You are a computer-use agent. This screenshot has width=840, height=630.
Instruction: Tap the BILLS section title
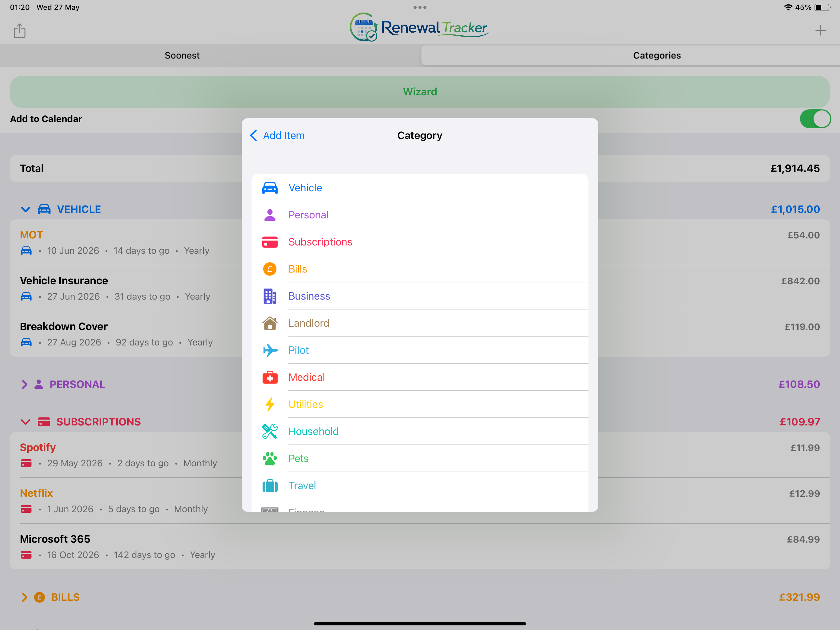[x=65, y=597]
